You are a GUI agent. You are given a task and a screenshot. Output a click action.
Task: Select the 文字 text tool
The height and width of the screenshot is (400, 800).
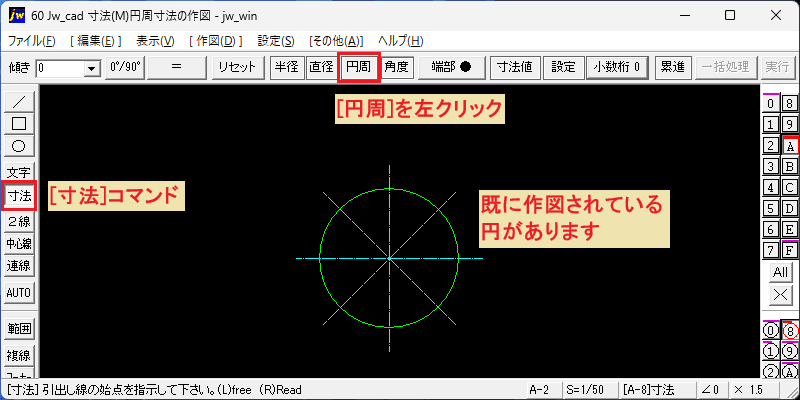pos(19,173)
